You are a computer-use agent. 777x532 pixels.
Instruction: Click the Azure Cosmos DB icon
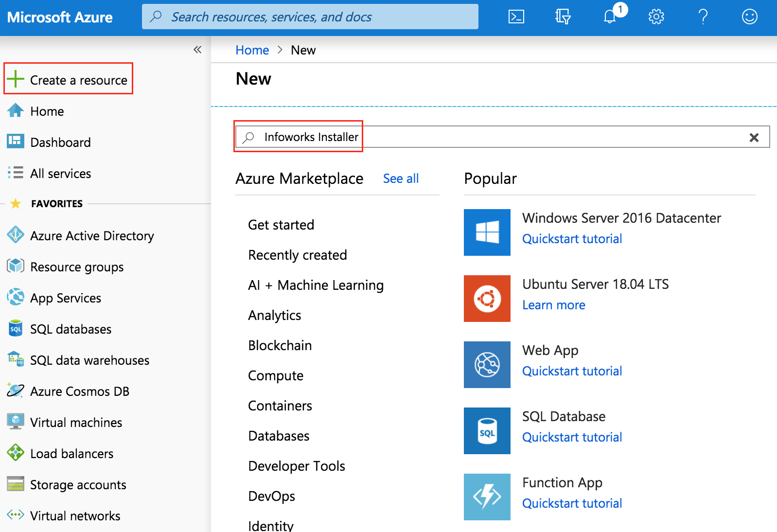point(16,390)
